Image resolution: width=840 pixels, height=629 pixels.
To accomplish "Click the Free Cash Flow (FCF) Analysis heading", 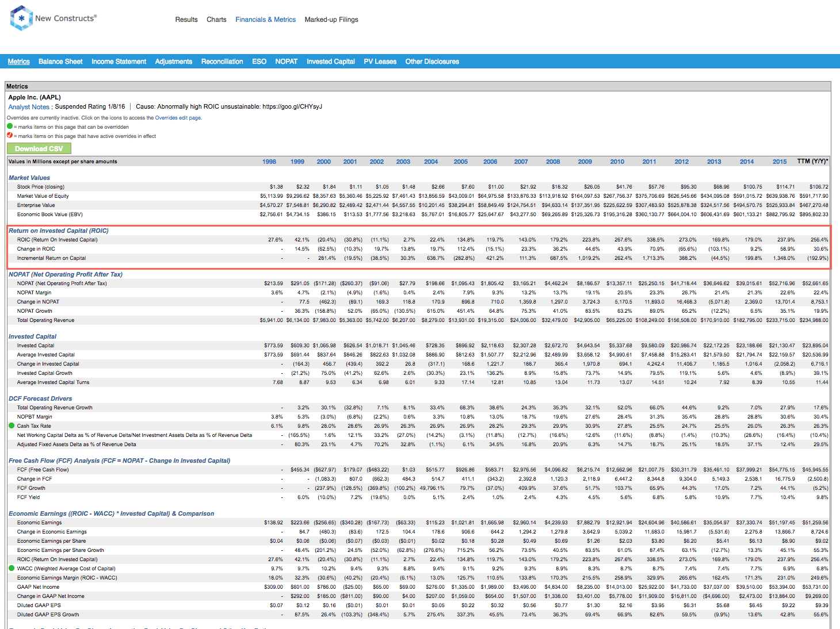I will click(x=120, y=461).
